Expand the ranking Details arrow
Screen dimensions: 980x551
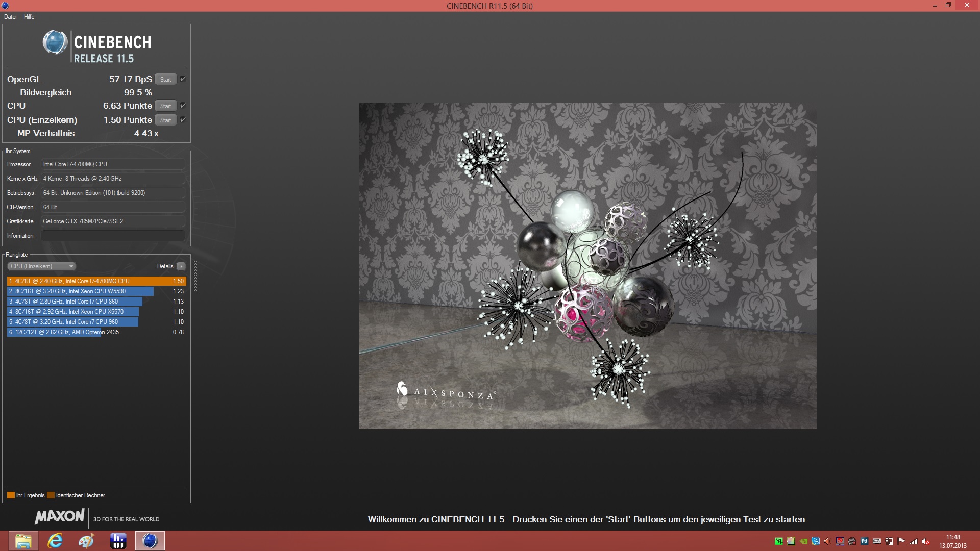[x=181, y=266]
